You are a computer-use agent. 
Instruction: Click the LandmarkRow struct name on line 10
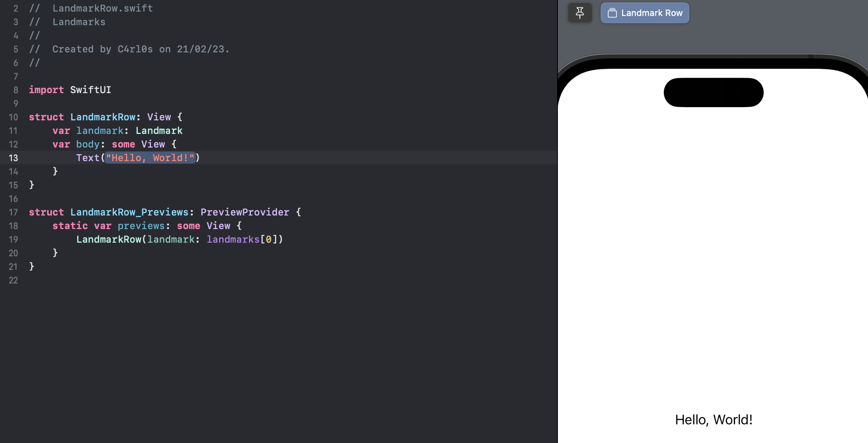tap(103, 117)
